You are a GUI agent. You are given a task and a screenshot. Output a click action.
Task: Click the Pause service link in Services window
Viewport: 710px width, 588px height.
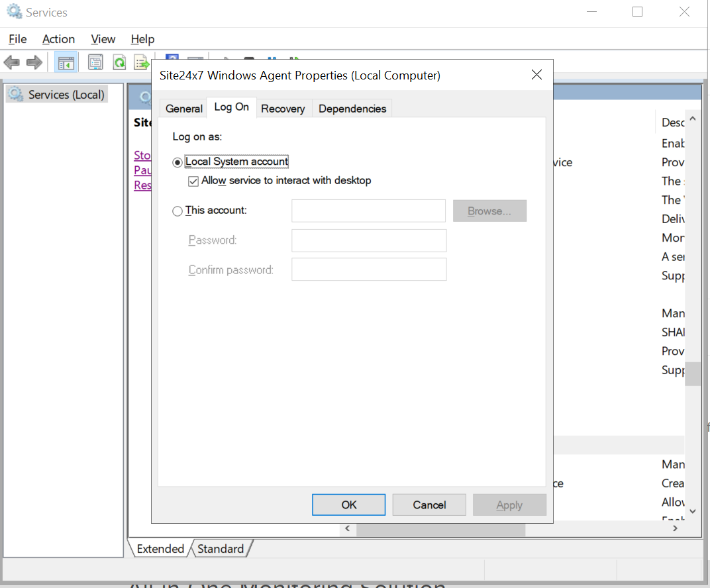[x=142, y=170]
